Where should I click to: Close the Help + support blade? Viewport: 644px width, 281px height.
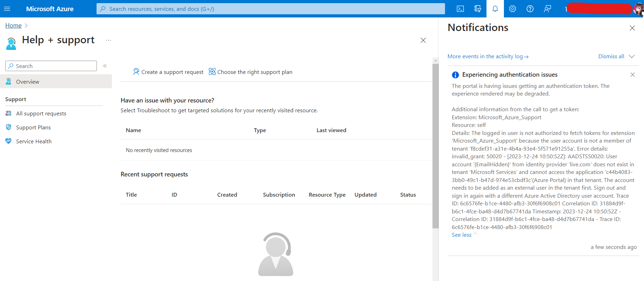[423, 40]
